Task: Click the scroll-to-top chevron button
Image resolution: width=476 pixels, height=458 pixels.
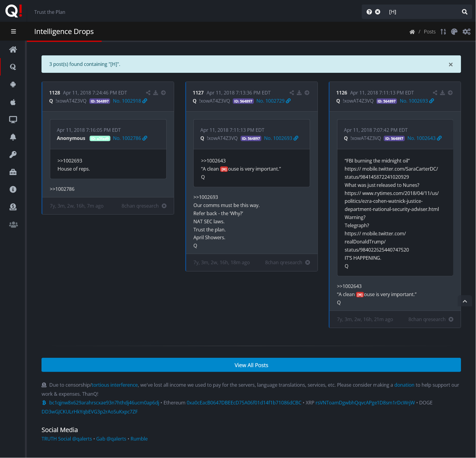Action: point(465,301)
